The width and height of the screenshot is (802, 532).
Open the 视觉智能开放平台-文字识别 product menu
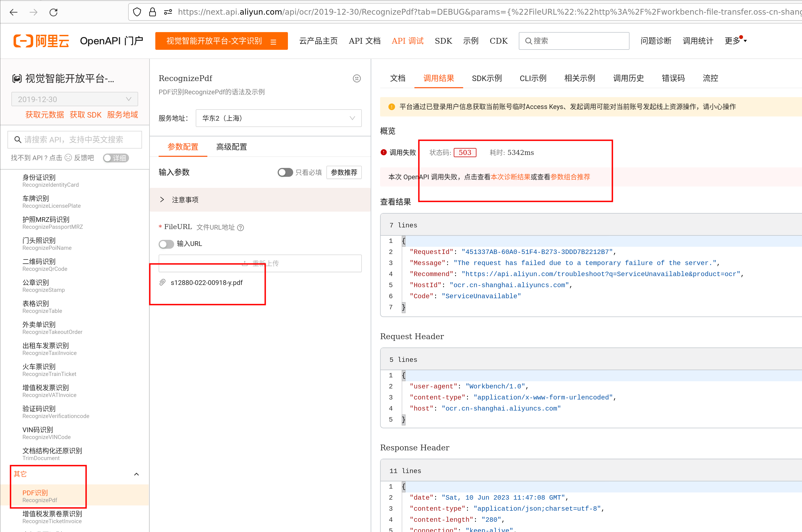coord(221,41)
